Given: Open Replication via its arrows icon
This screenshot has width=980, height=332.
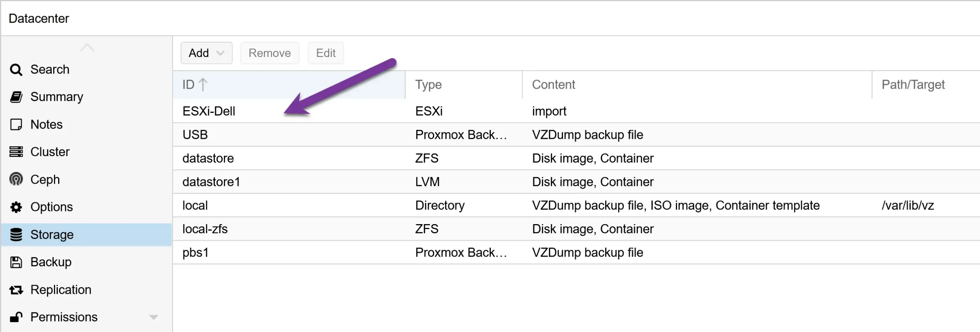Looking at the screenshot, I should click(x=16, y=289).
